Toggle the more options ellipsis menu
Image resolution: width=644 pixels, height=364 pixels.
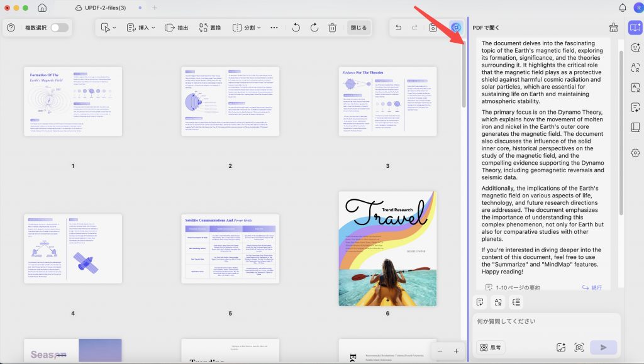point(274,28)
